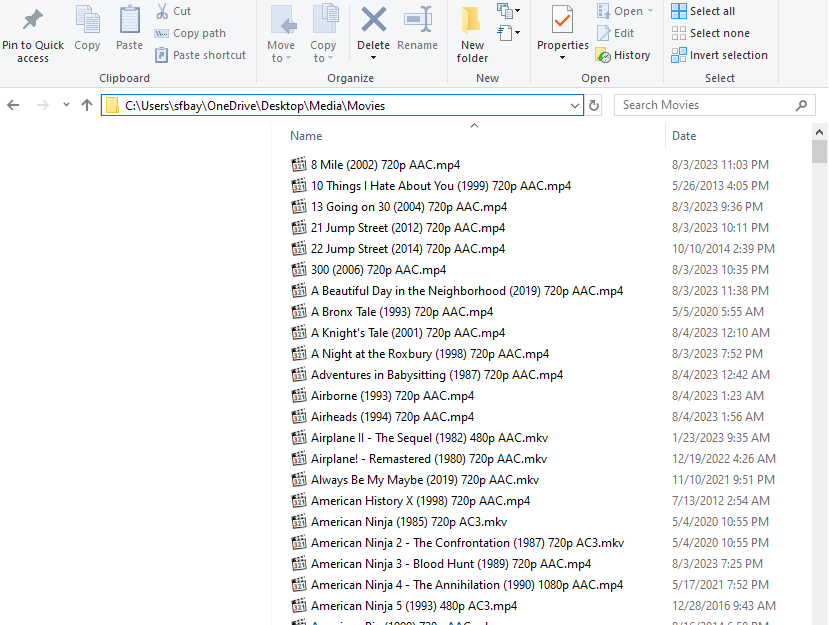Select 22 Jump Street (2014) file
The height and width of the screenshot is (625, 829).
pos(408,249)
